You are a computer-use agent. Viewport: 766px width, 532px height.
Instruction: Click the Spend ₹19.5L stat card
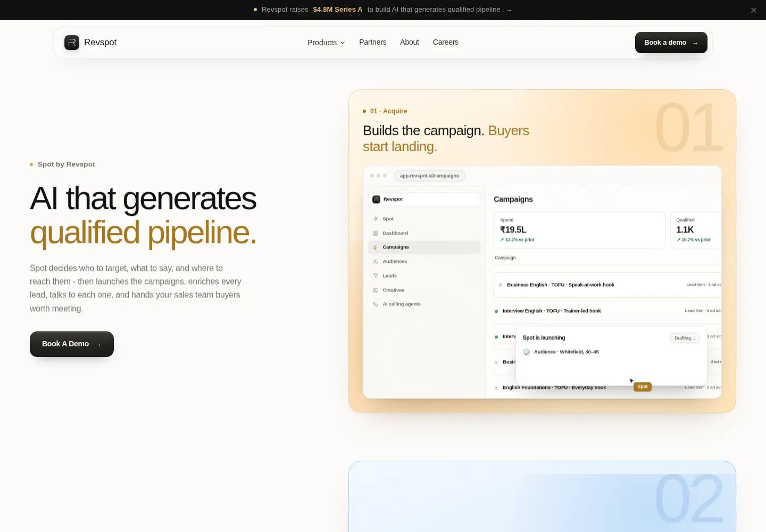point(579,230)
